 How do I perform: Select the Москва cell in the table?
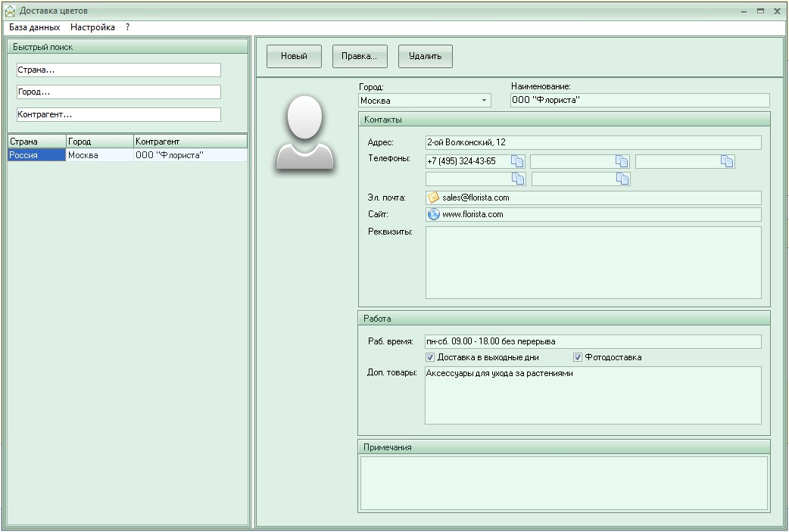click(100, 155)
